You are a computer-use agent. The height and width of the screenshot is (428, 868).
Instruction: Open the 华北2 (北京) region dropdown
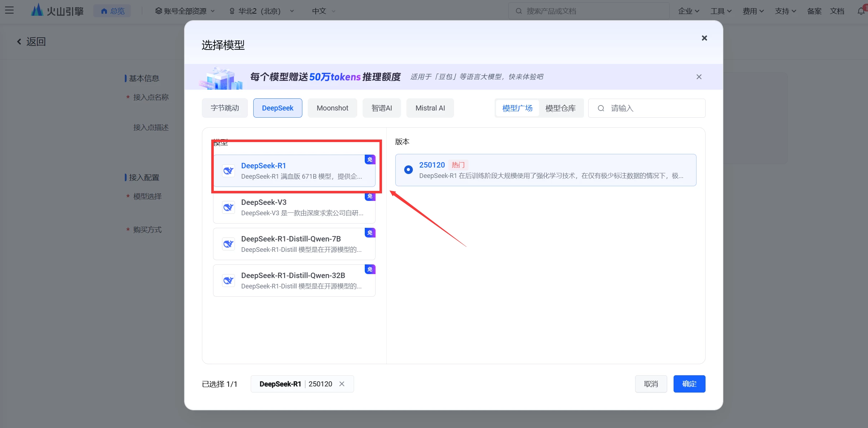coord(261,11)
